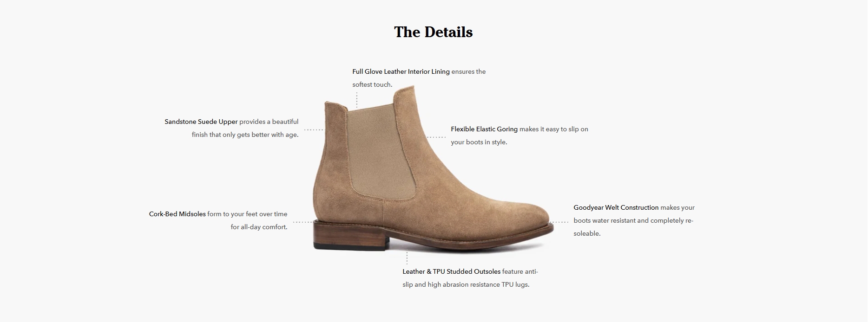Click 'boots water resistant and completely re-' text

(x=633, y=220)
